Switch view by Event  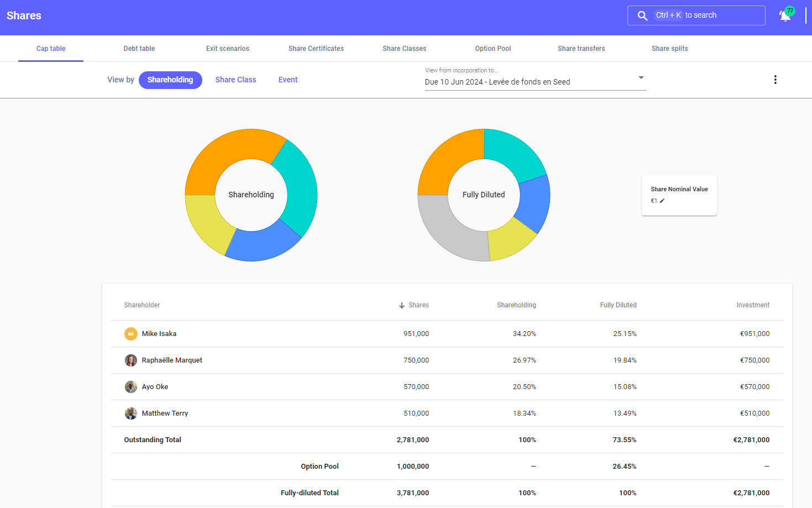click(288, 80)
